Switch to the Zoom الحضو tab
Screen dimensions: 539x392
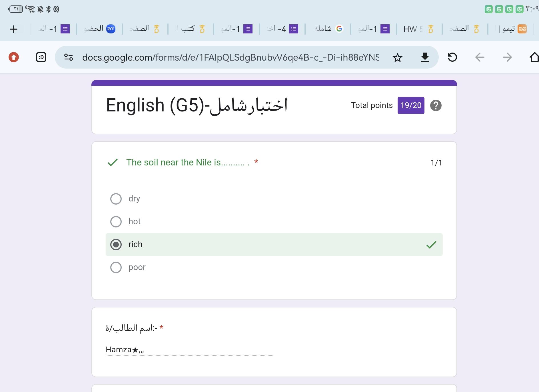[x=99, y=29]
